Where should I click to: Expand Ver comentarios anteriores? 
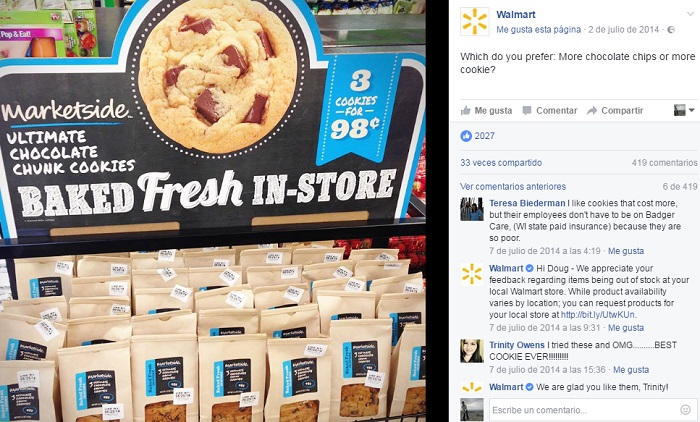click(x=513, y=187)
